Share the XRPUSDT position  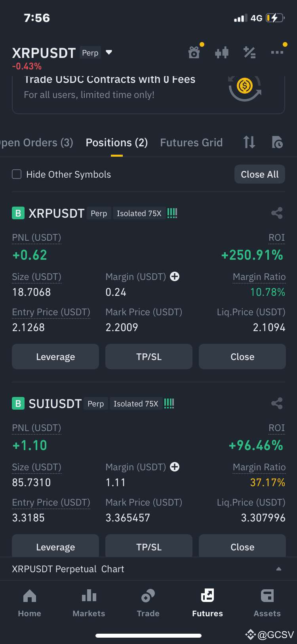[277, 213]
